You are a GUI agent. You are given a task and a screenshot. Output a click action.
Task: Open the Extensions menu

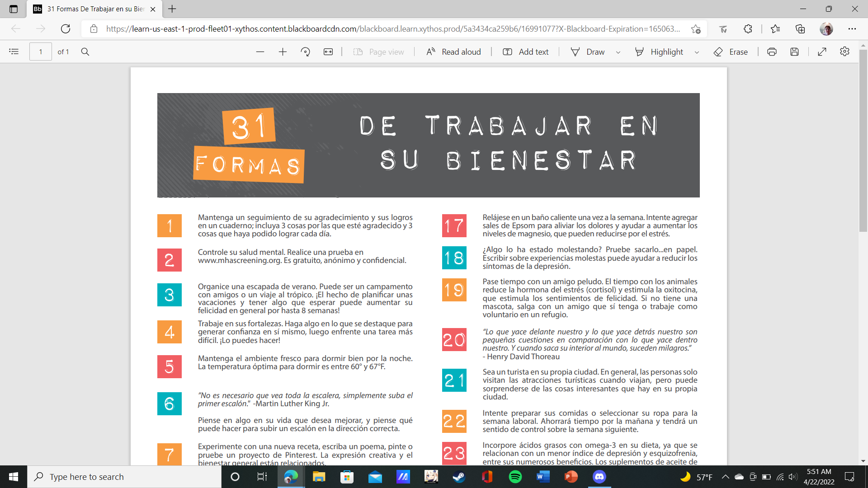pyautogui.click(x=748, y=29)
